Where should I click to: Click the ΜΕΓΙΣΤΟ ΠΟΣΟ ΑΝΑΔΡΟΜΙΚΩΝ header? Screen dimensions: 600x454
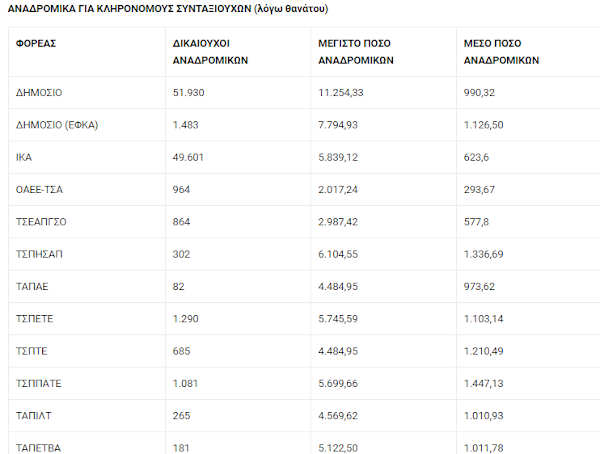pos(356,52)
